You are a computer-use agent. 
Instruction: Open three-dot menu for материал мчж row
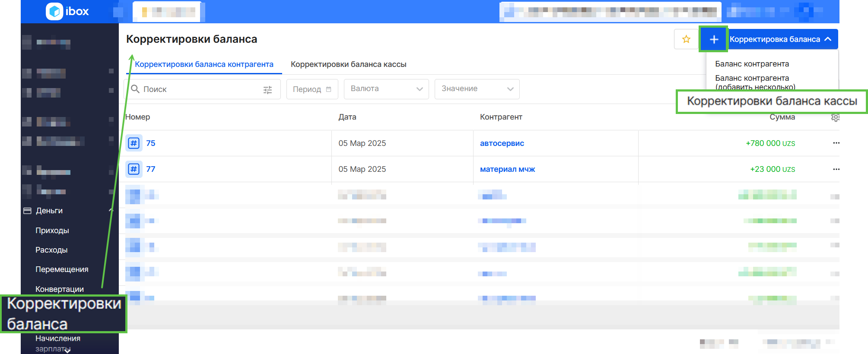836,169
